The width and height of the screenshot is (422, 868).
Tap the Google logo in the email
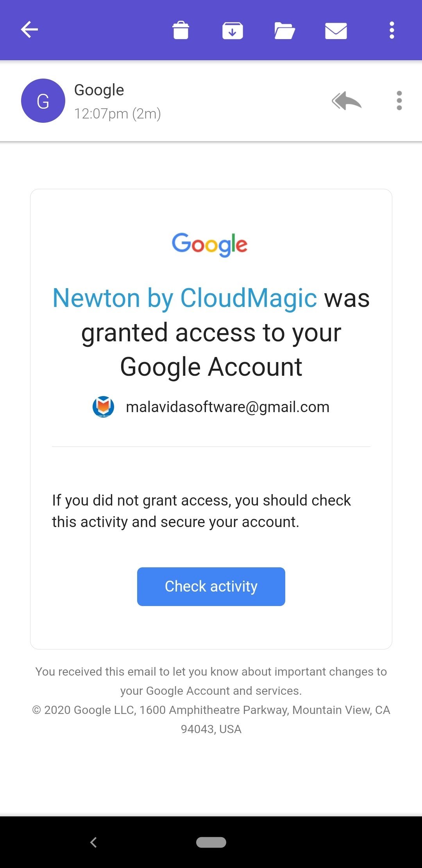pos(210,245)
